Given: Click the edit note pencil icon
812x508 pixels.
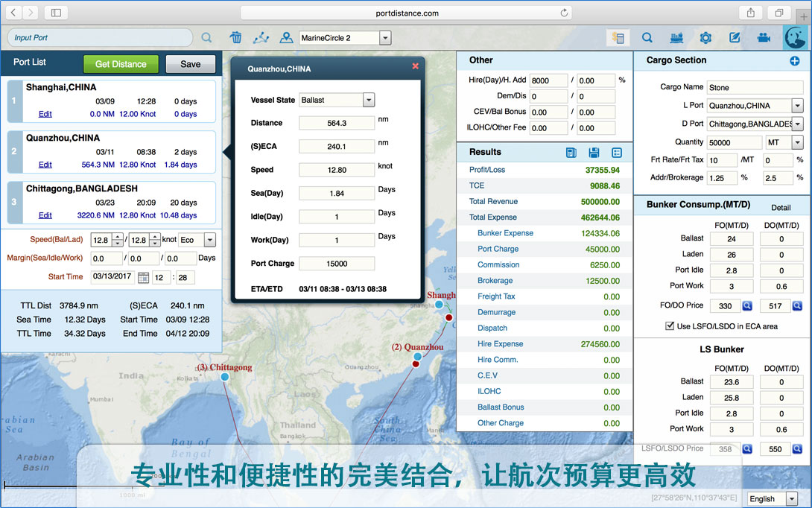Looking at the screenshot, I should click(735, 37).
